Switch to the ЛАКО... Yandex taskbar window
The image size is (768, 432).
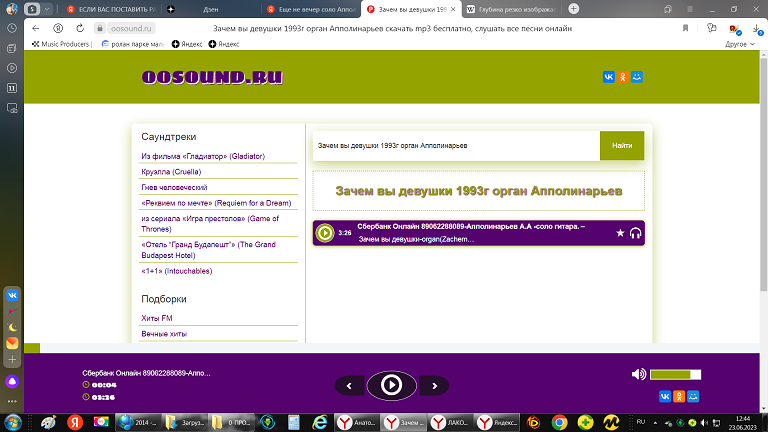point(450,422)
